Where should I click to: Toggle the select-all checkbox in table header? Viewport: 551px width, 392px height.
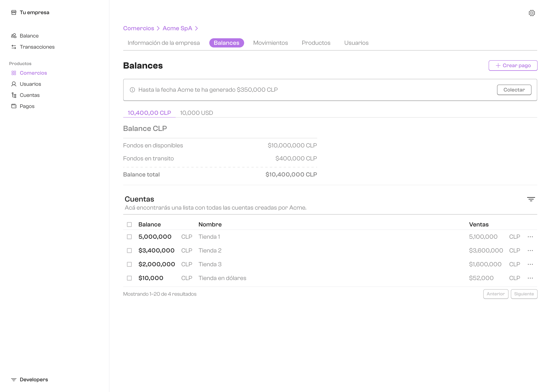tap(129, 225)
